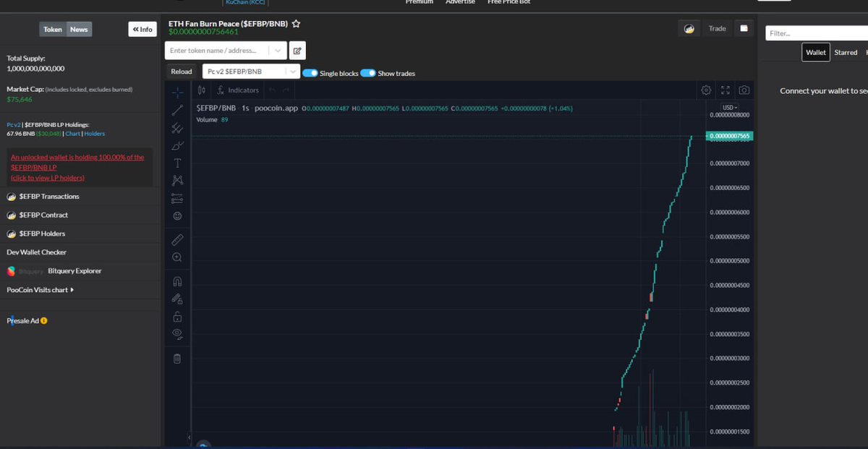Image resolution: width=868 pixels, height=449 pixels.
Task: Select the ruler measure tool
Action: coord(177,239)
